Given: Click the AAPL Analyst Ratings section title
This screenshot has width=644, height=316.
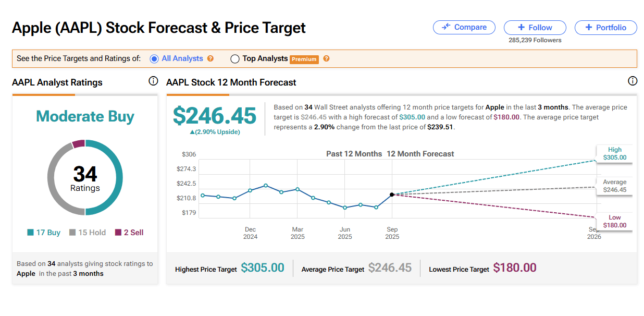Looking at the screenshot, I should point(57,82).
